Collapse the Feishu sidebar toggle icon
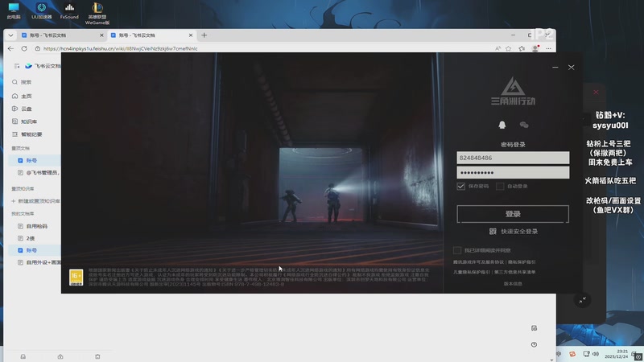644x362 pixels. [17, 66]
